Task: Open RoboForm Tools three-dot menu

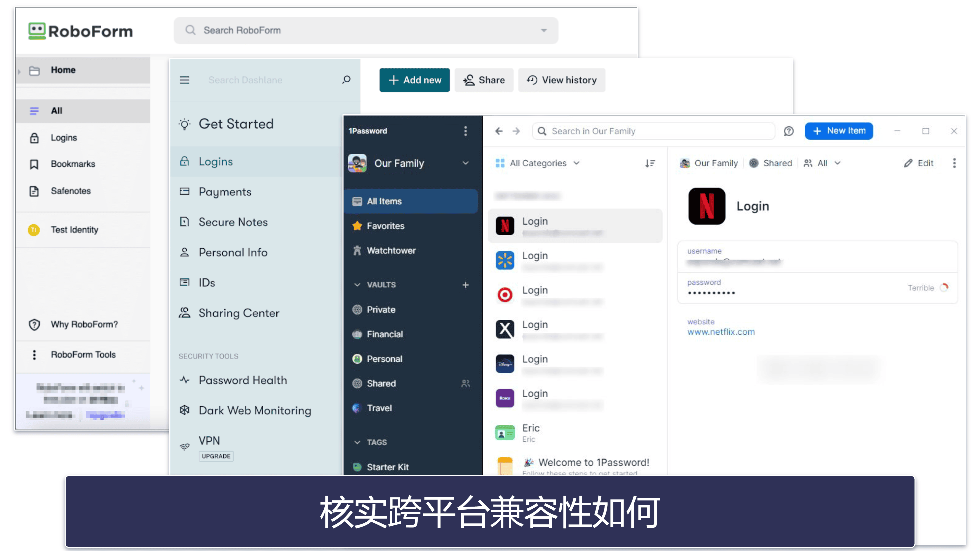Action: [34, 354]
